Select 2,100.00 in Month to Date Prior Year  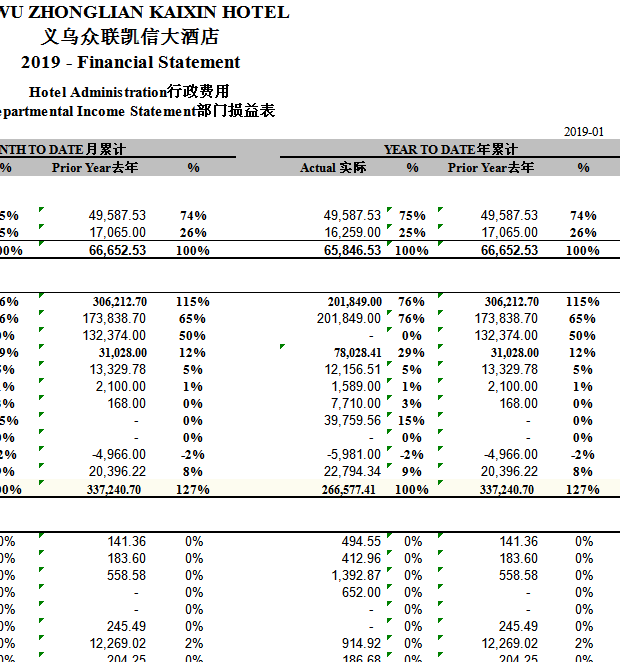(x=121, y=386)
